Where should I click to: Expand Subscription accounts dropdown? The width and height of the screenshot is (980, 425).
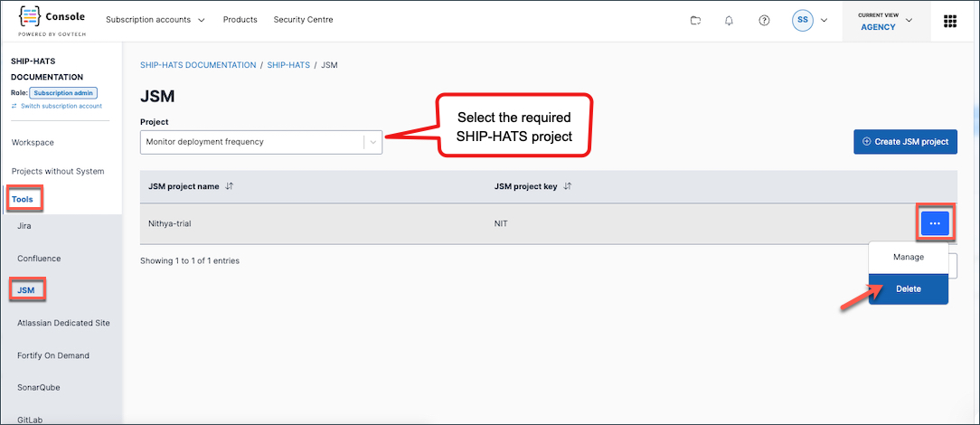pyautogui.click(x=155, y=19)
